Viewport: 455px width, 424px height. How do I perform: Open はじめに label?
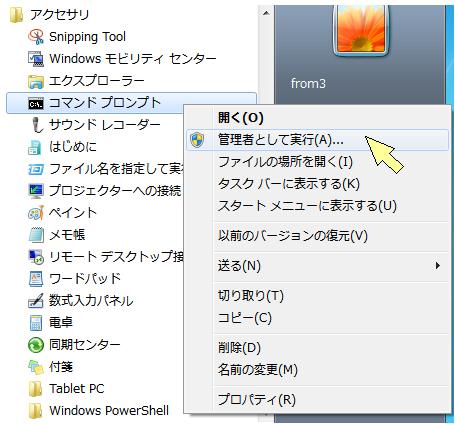point(73,147)
